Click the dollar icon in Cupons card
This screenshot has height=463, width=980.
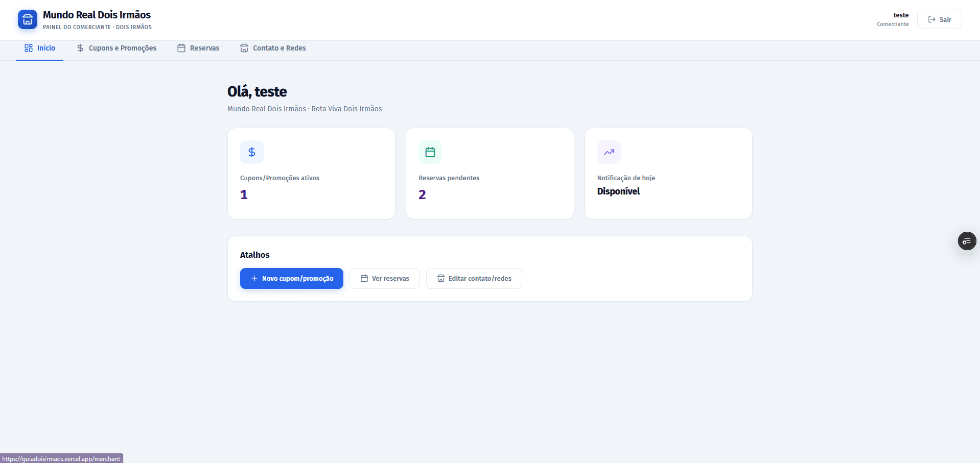pyautogui.click(x=252, y=152)
